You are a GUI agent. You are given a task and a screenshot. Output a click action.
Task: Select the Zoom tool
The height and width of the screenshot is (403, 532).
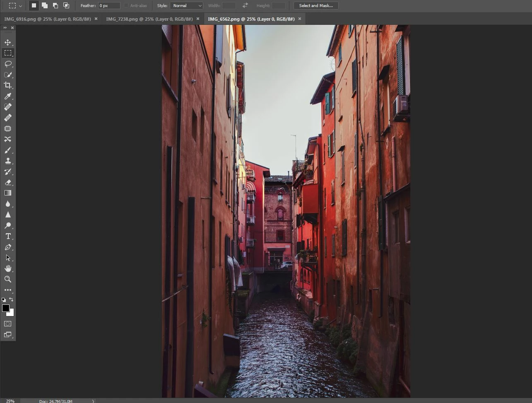(8, 279)
